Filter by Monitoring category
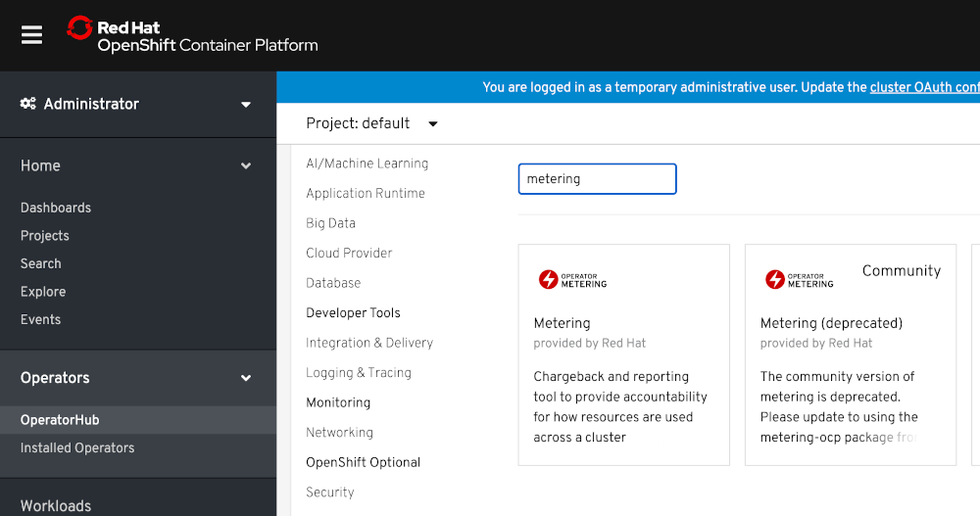980x516 pixels. (338, 403)
